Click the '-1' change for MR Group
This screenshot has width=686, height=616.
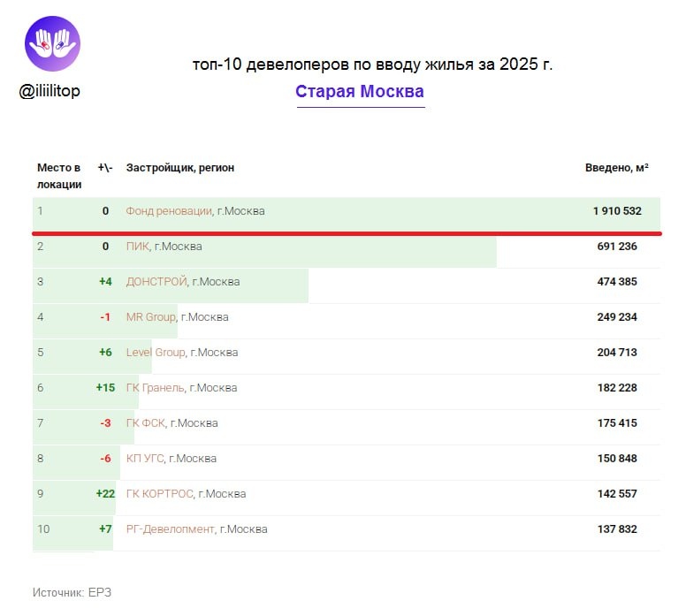point(105,316)
